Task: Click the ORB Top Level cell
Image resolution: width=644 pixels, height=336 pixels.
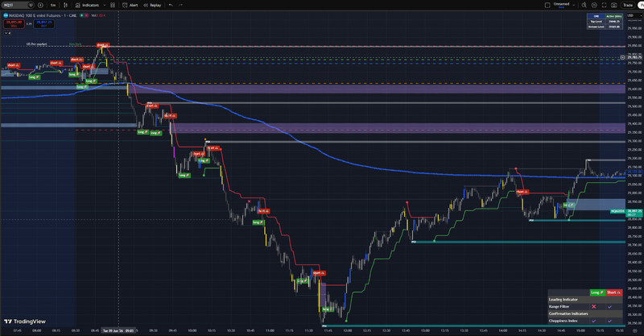Action: click(x=596, y=22)
